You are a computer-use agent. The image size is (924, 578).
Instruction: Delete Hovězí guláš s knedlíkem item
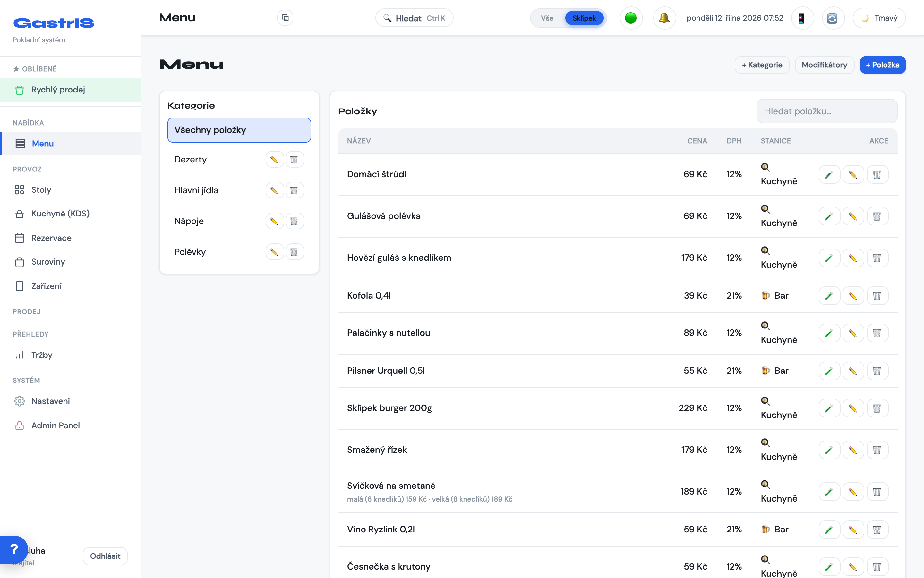click(x=877, y=258)
